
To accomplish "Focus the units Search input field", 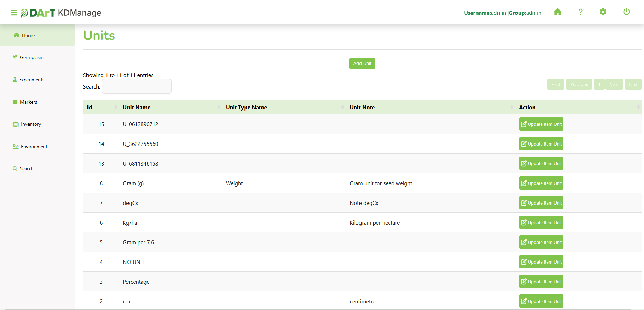I will tap(137, 86).
